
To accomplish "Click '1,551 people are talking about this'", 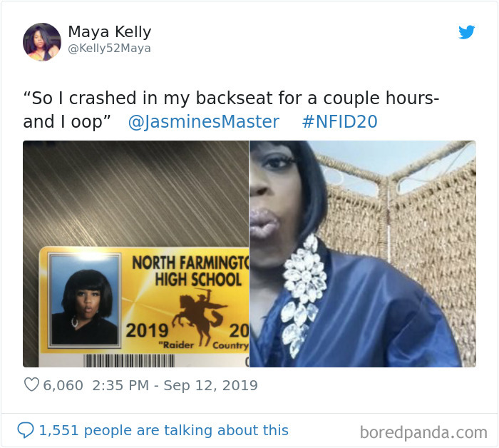I will coord(163,430).
